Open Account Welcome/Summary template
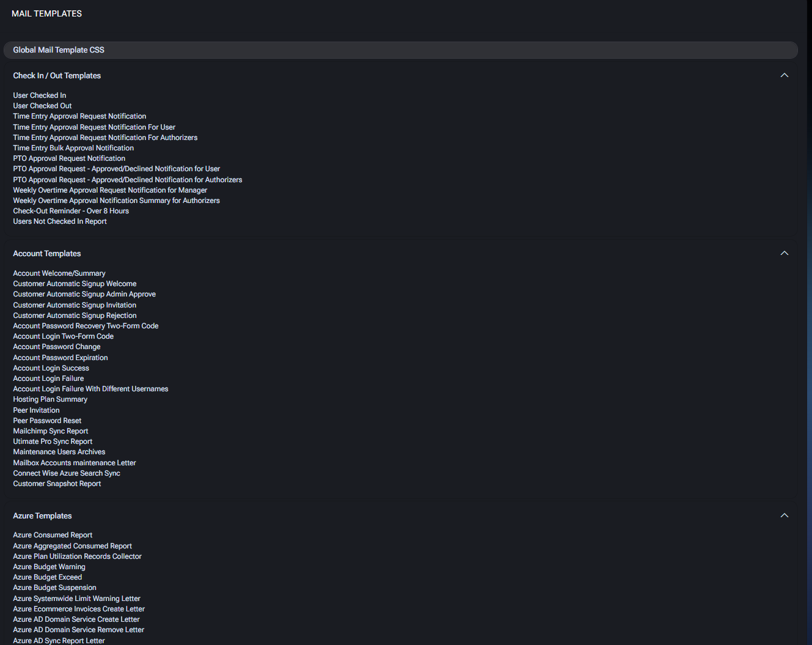The height and width of the screenshot is (645, 812). coord(59,273)
